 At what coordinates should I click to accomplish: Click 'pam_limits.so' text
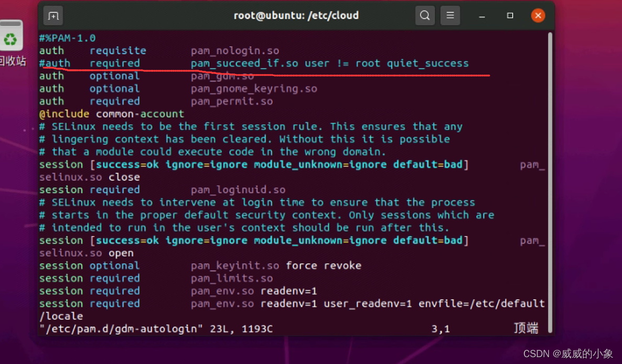click(x=232, y=279)
